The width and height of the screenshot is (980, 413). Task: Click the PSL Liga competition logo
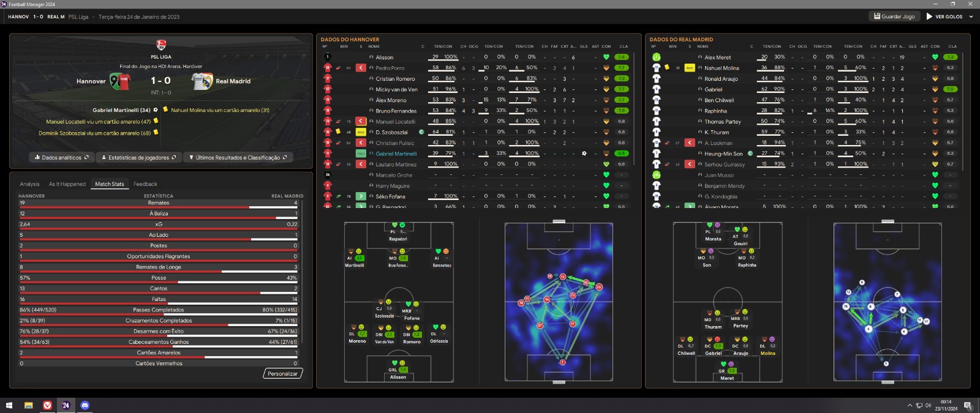[x=161, y=45]
